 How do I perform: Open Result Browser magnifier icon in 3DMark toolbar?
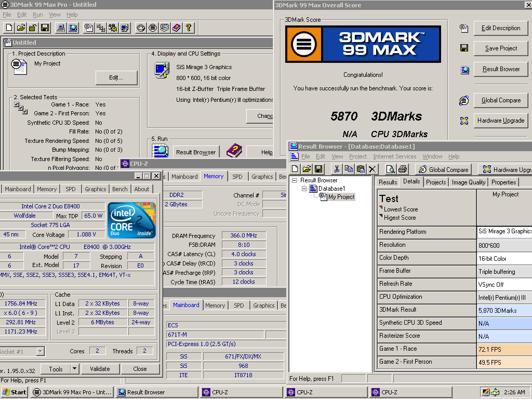click(x=73, y=28)
